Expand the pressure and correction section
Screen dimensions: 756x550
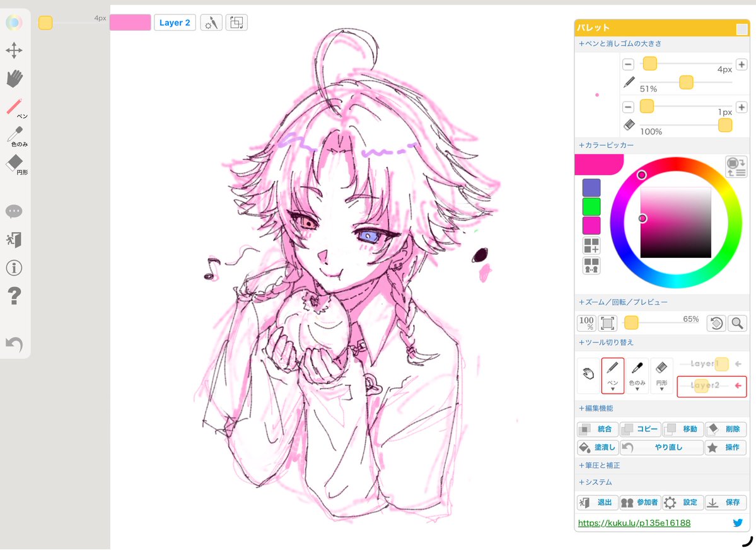pyautogui.click(x=599, y=465)
